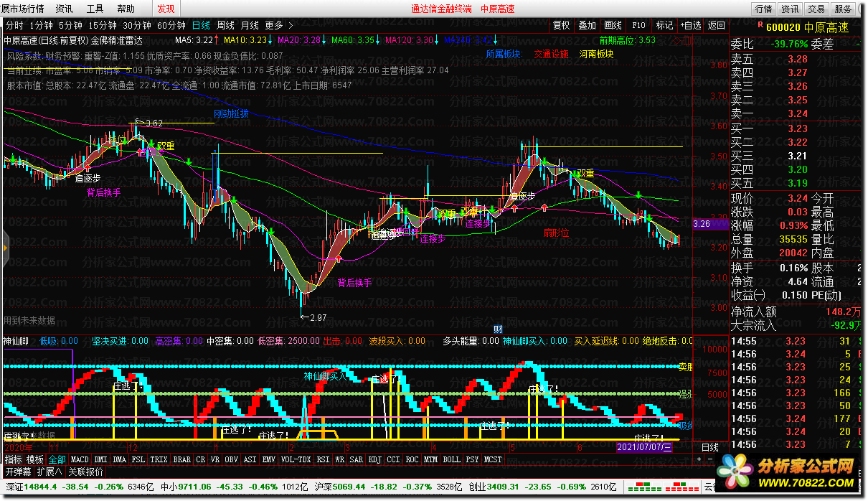This screenshot has height=501, width=868.
Task: Switch to the 分时 chart tab
Action: pos(14,25)
